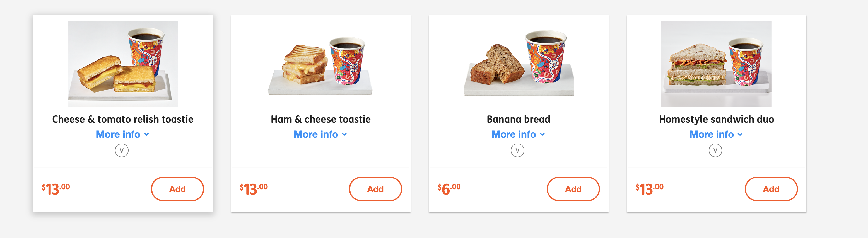Viewport: 868px width, 238px height.
Task: Expand More info for Cheese & tomato relish toastie
Action: pyautogui.click(x=122, y=134)
